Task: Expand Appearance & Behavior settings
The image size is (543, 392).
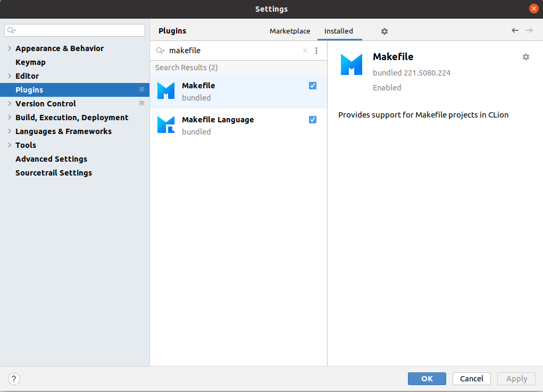Action: point(10,48)
